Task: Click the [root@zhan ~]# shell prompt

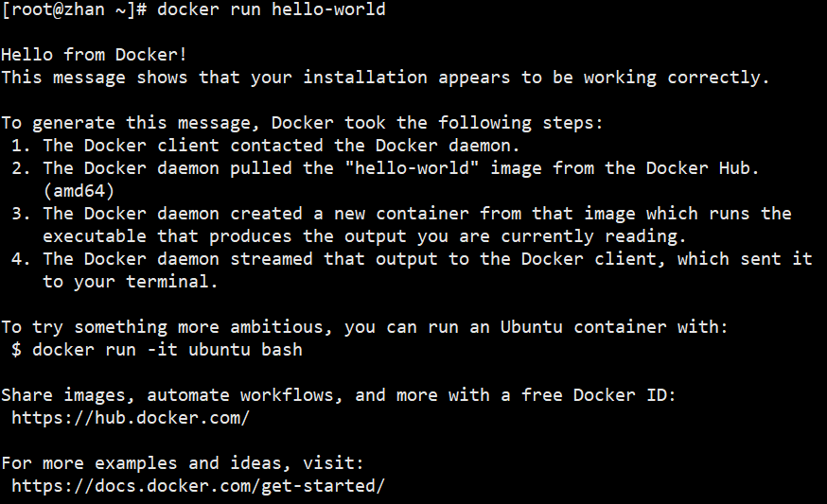Action: click(x=74, y=9)
